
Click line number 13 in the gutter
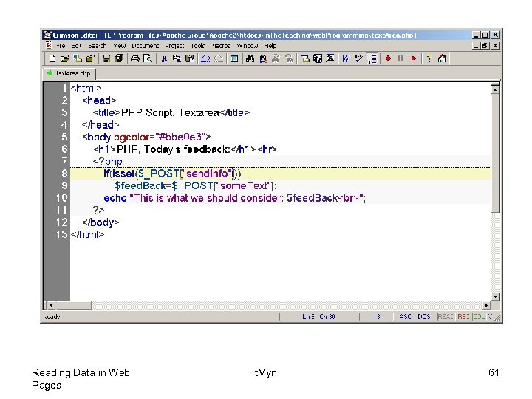[x=62, y=234]
